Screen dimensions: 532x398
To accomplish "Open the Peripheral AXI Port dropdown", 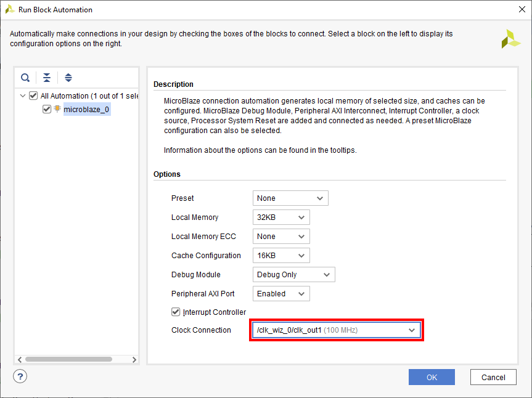I will point(281,294).
